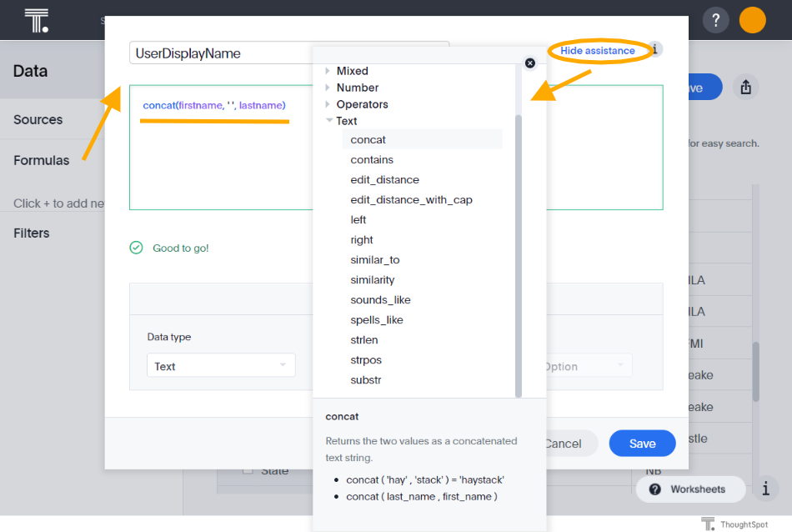Select the concat function in the list

370,139
